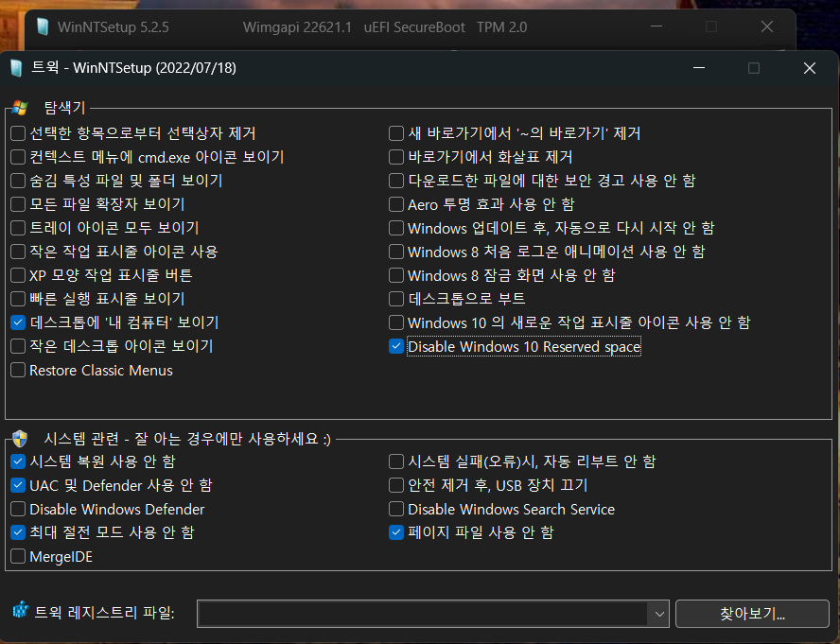Viewport: 840px width, 644px height.
Task: Uncheck Disable Windows 10 Reserved space
Action: click(396, 346)
